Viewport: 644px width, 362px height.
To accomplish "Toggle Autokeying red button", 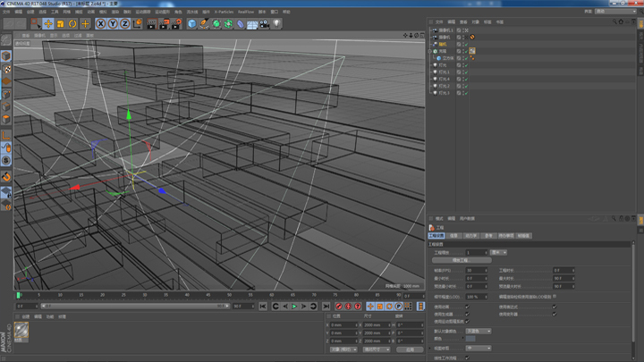I will coord(348,307).
